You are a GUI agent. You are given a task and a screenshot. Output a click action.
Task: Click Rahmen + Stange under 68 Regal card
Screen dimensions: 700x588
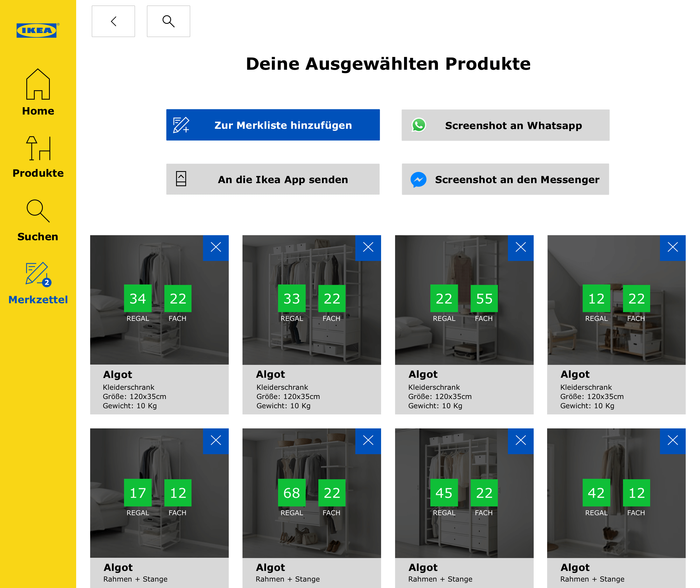click(288, 579)
